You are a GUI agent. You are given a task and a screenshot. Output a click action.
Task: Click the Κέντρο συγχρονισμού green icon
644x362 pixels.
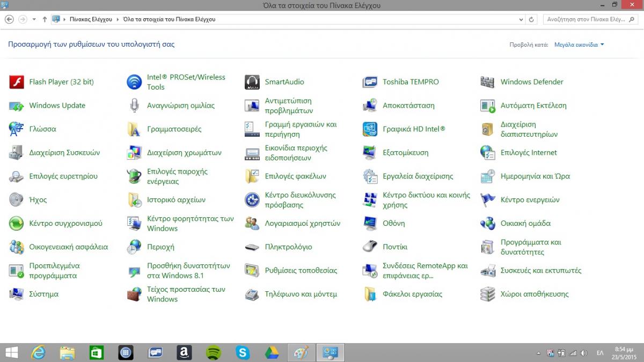[17, 224]
